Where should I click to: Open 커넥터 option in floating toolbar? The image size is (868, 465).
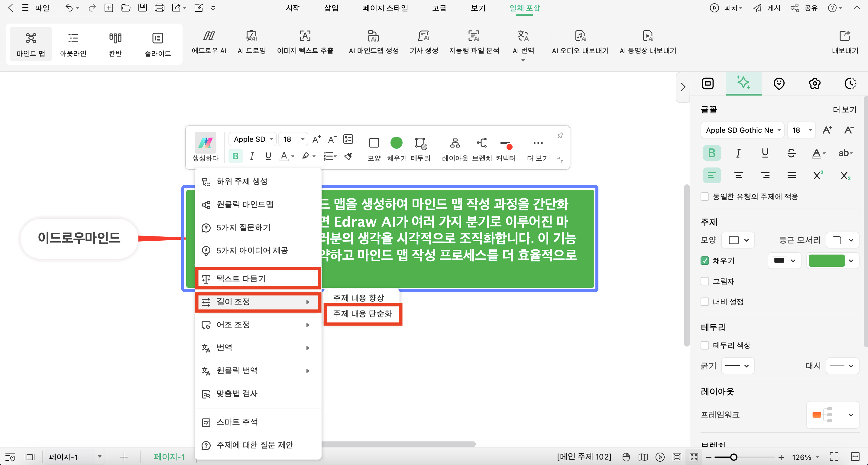tap(505, 149)
